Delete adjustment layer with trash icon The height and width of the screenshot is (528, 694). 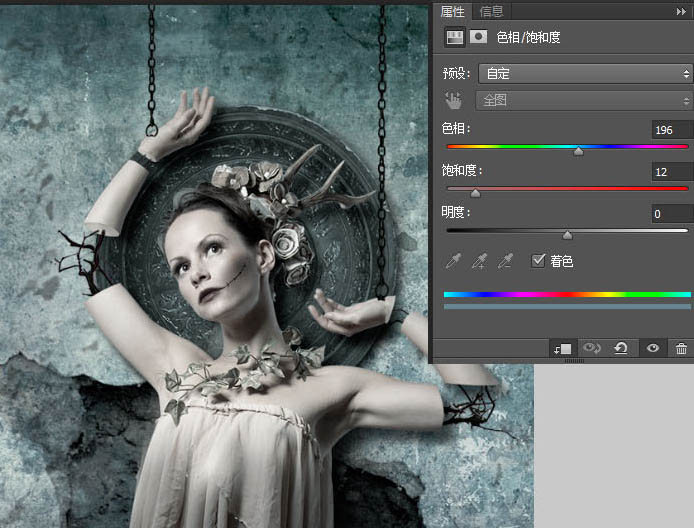click(681, 348)
